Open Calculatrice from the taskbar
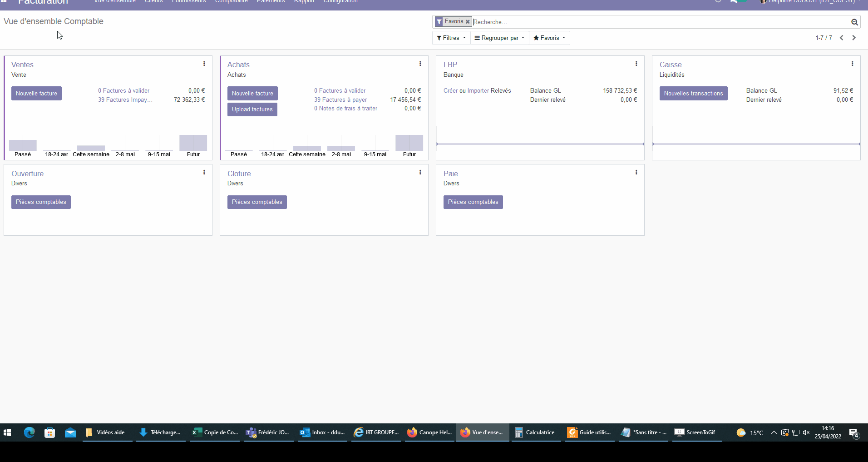This screenshot has width=868, height=462. click(535, 432)
